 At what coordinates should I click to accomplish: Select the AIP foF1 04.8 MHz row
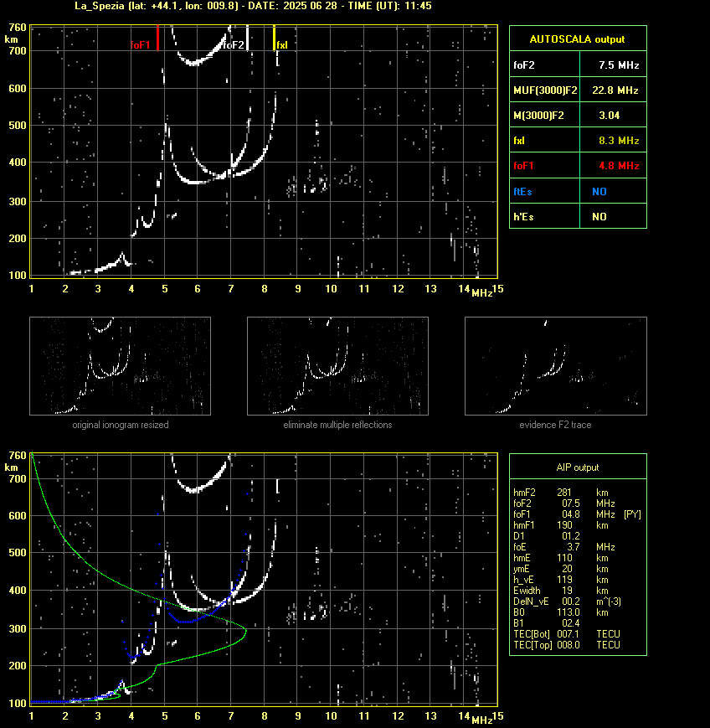(577, 514)
